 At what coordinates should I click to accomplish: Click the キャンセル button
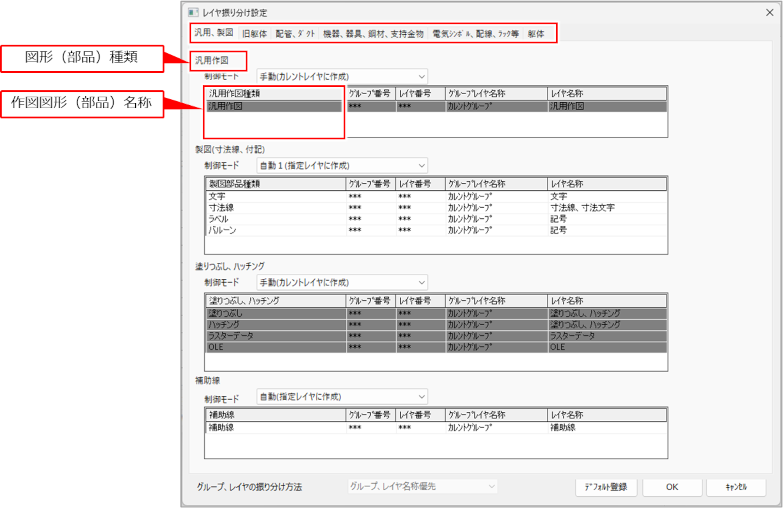click(x=735, y=487)
